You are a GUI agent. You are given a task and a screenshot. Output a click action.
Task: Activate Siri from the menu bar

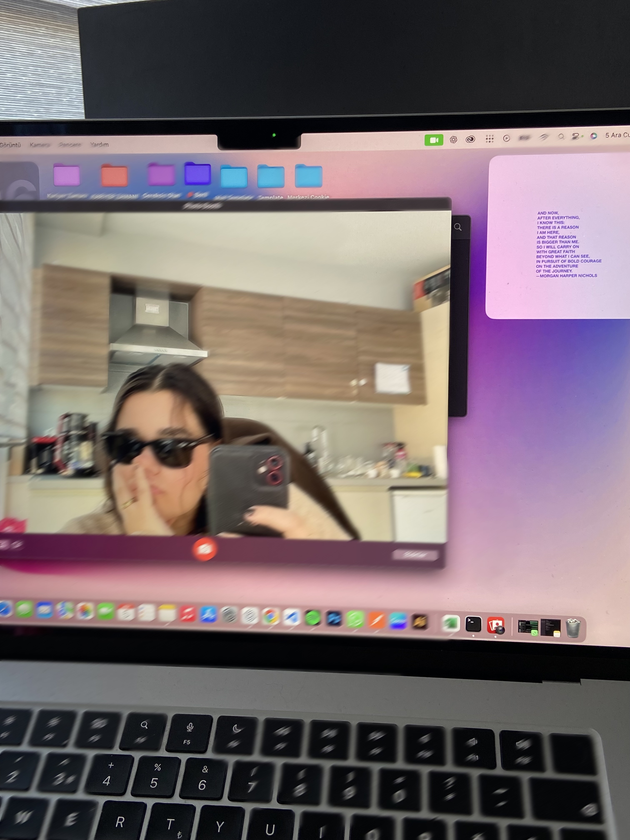click(x=594, y=136)
